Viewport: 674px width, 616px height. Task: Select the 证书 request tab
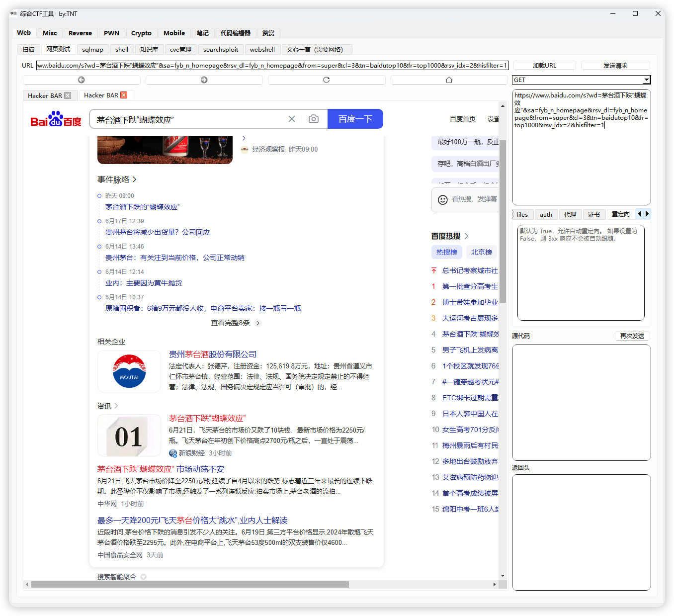pos(594,214)
